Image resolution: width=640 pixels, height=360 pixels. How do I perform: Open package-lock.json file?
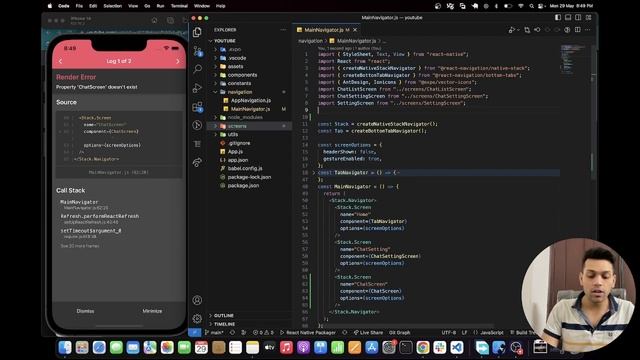coord(249,177)
